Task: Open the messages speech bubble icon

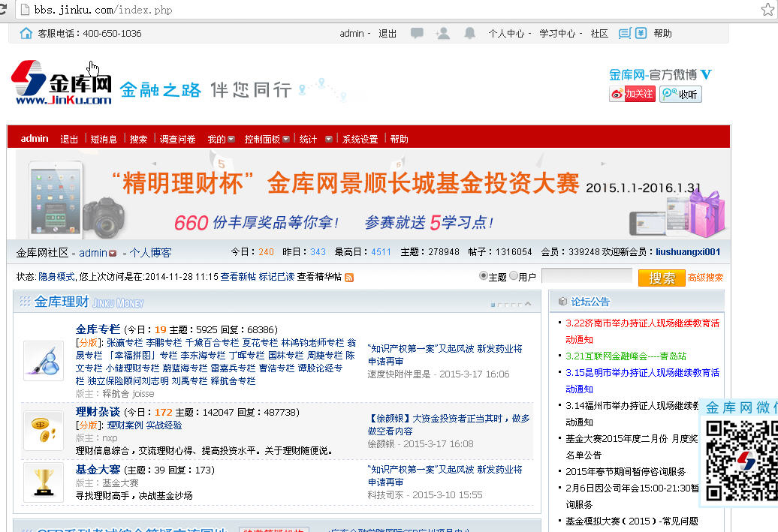Action: [417, 33]
